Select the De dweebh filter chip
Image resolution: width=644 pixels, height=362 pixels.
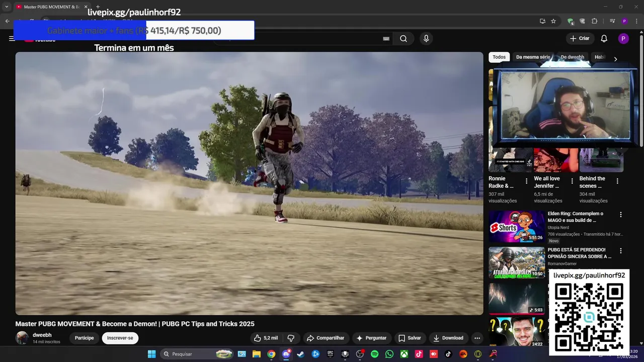[573, 57]
